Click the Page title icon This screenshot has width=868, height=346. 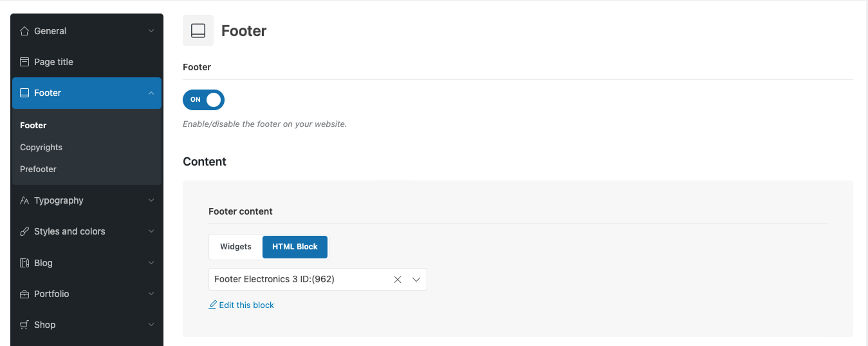24,62
